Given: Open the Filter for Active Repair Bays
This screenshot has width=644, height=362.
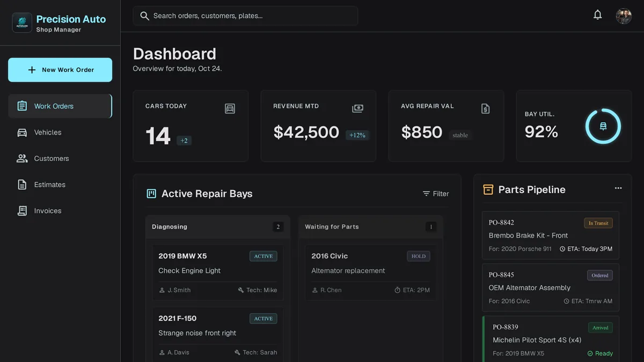Looking at the screenshot, I should click(435, 194).
